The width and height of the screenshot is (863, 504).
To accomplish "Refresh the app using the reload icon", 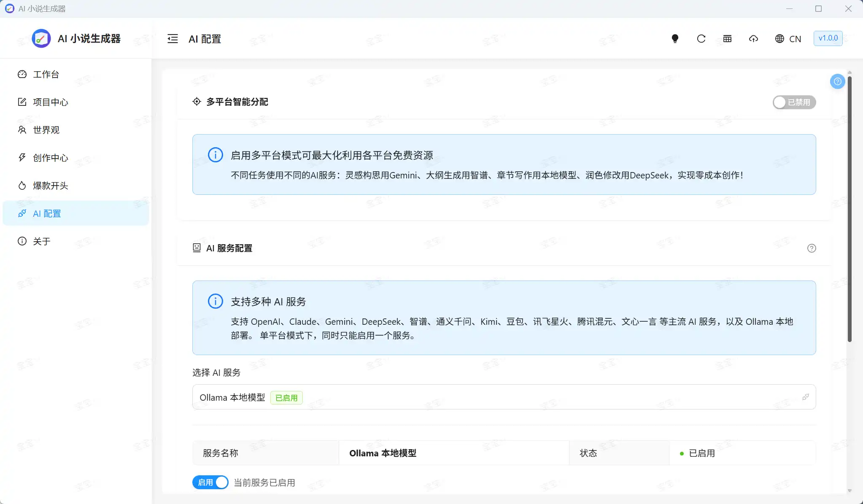I will pos(701,38).
